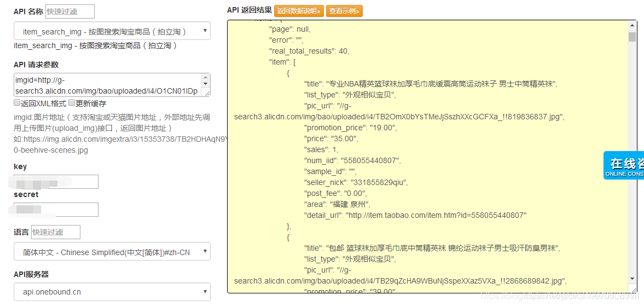Click the "page": null line
Viewport: 644px width, 306px height.
click(x=290, y=29)
